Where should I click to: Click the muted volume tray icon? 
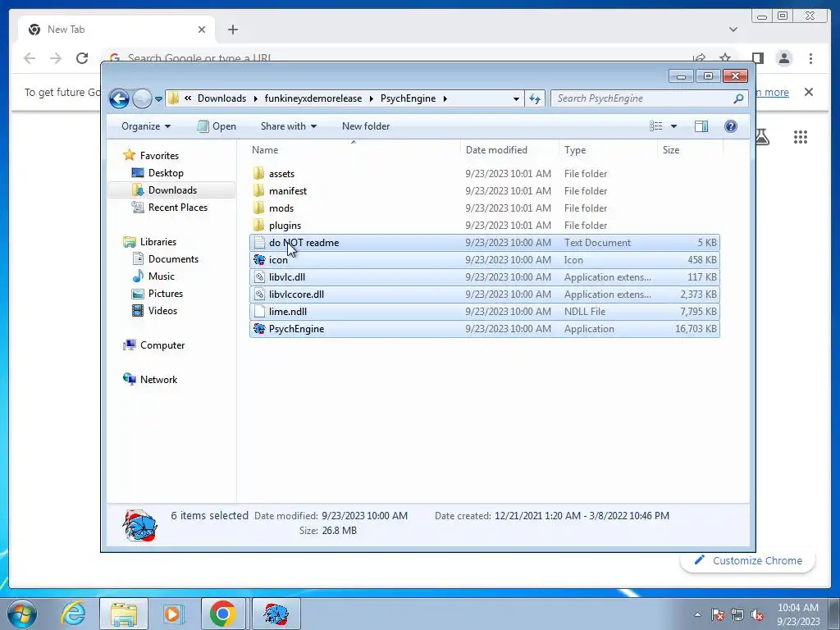(757, 614)
